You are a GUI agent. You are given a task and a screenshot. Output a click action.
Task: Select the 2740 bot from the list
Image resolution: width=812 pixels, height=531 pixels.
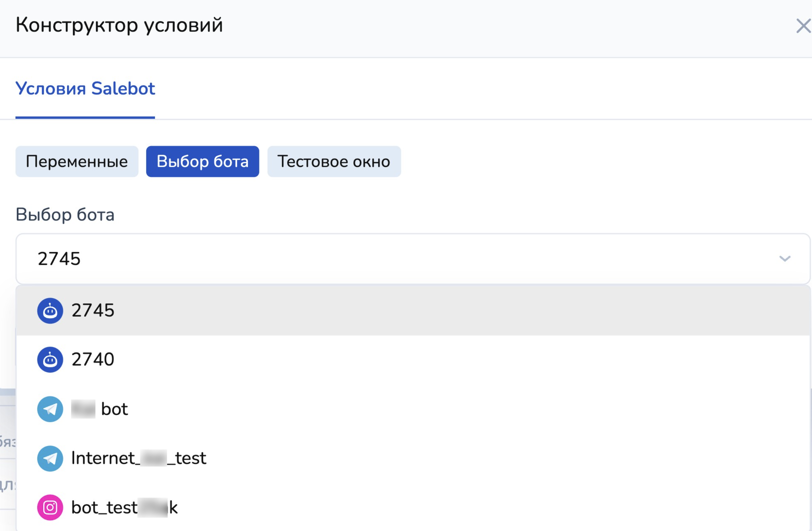pos(413,360)
